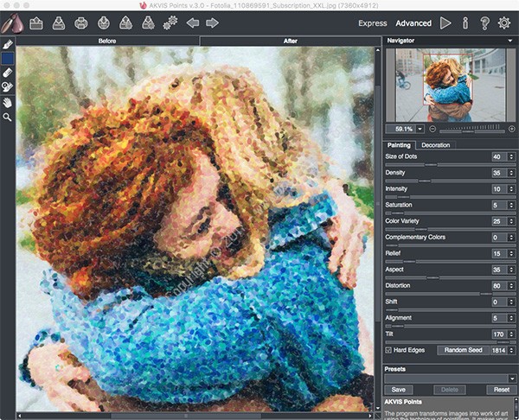Adjust the Intensity stepper

click(x=512, y=189)
